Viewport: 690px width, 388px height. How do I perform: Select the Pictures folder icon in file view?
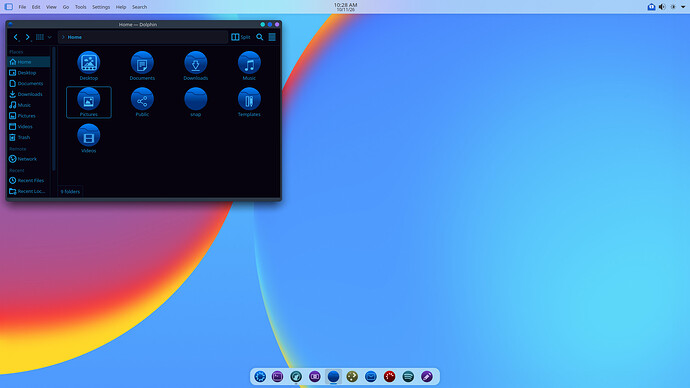(x=88, y=99)
